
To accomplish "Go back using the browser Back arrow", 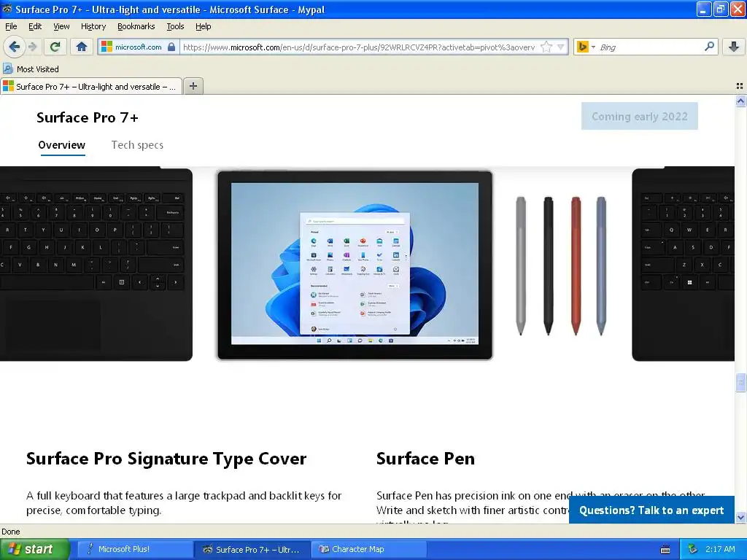I will [x=14, y=47].
